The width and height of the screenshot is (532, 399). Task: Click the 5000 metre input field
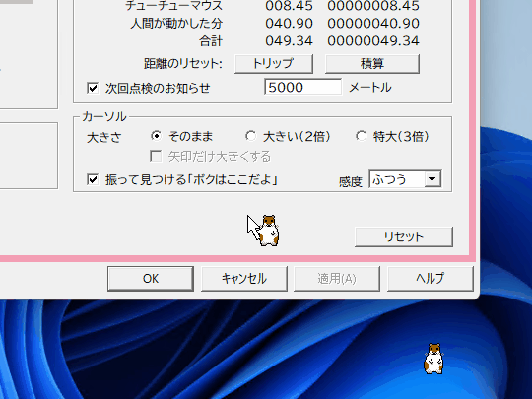click(x=302, y=87)
